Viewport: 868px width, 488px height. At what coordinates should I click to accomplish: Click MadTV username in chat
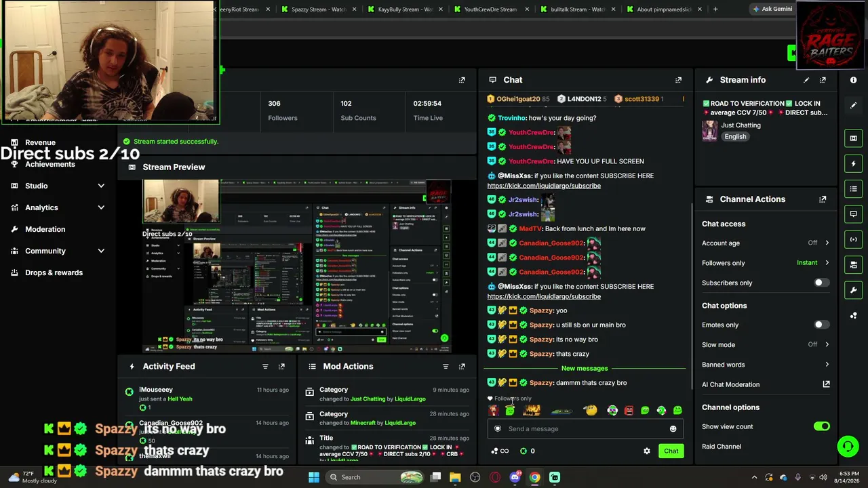[530, 228]
